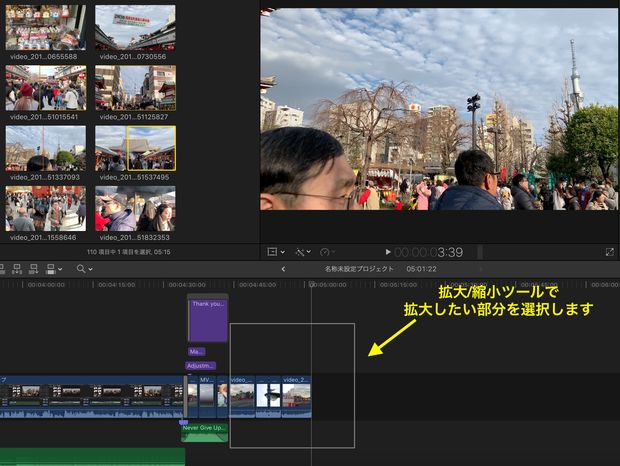Viewport: 620px width, 466px height.
Task: Click the viewer play button
Action: click(388, 252)
